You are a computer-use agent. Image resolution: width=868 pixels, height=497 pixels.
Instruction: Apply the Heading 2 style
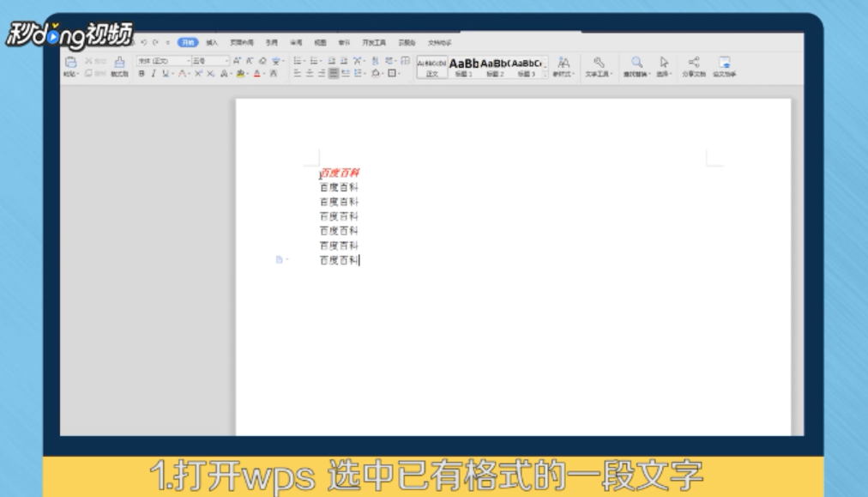[x=495, y=67]
